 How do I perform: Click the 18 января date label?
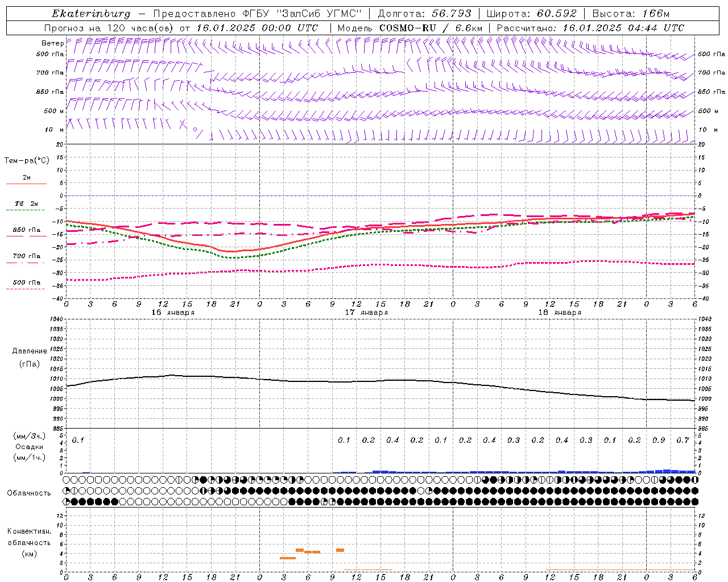coord(560,313)
